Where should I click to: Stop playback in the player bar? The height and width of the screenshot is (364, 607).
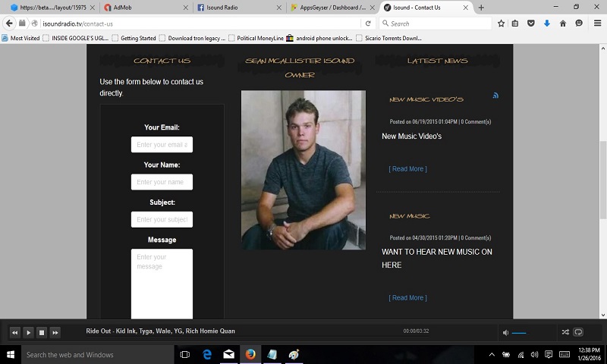[42, 332]
